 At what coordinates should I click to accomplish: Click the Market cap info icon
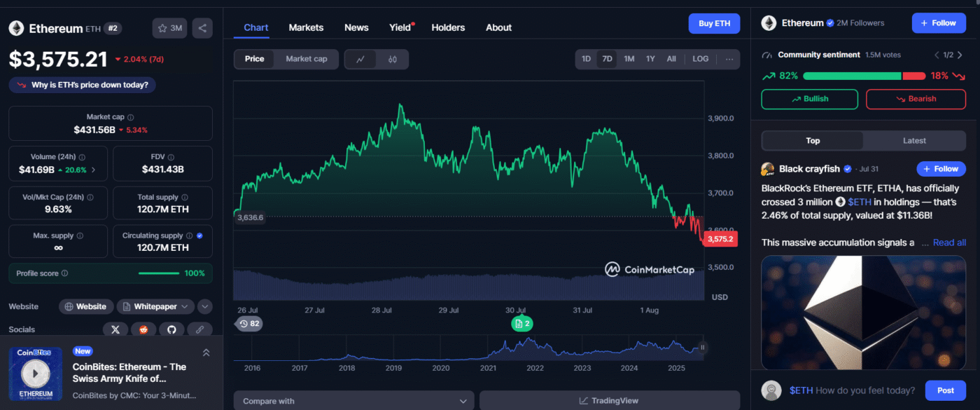tap(131, 118)
